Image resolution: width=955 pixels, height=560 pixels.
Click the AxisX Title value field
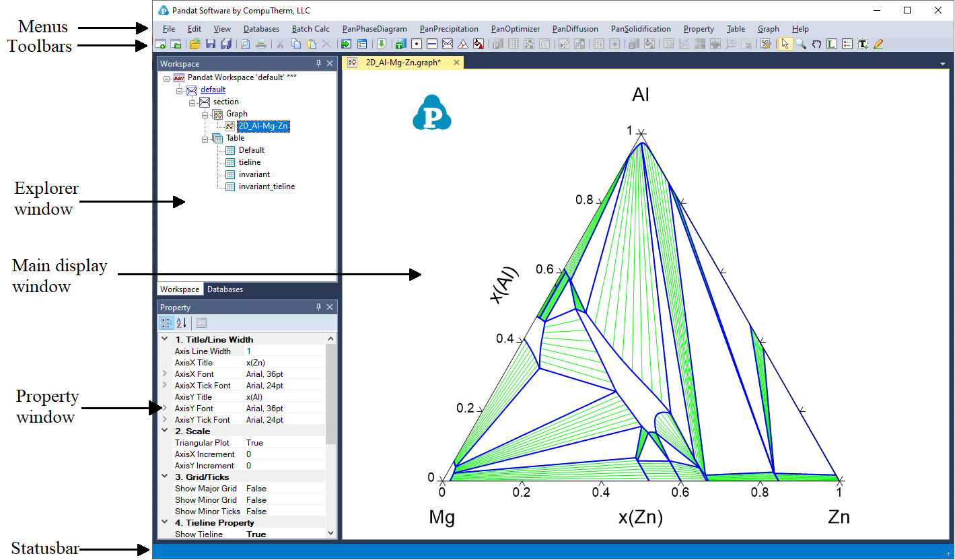(x=283, y=363)
